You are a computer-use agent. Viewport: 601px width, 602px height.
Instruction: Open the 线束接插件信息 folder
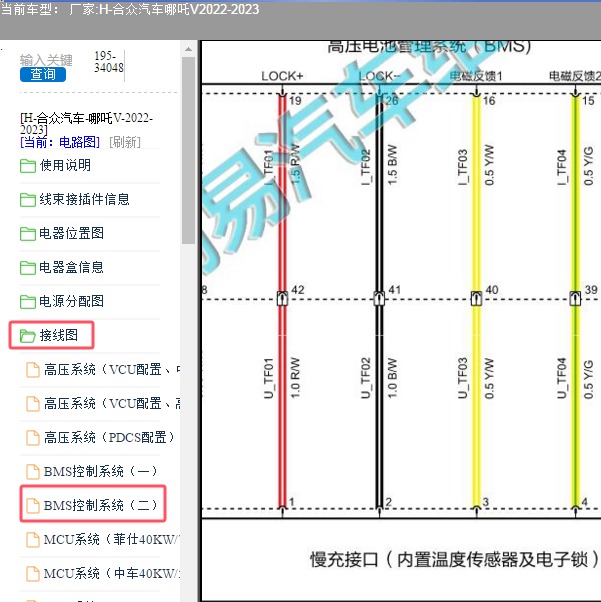coord(84,199)
